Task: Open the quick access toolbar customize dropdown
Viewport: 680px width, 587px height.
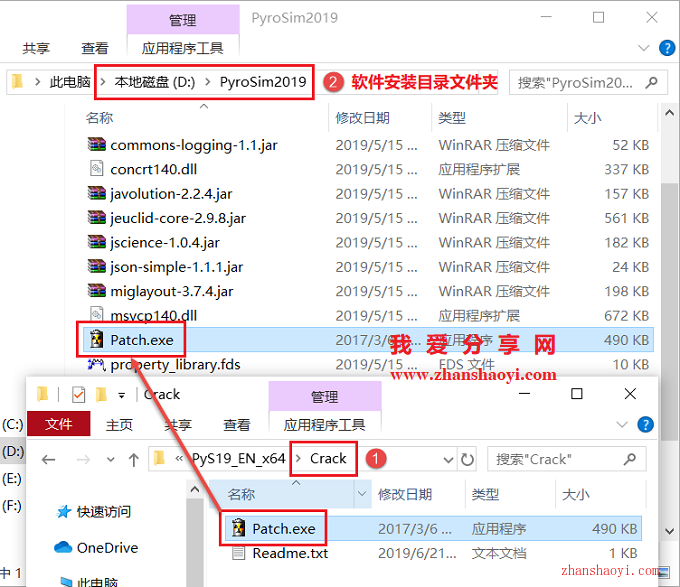Action: pos(122,395)
